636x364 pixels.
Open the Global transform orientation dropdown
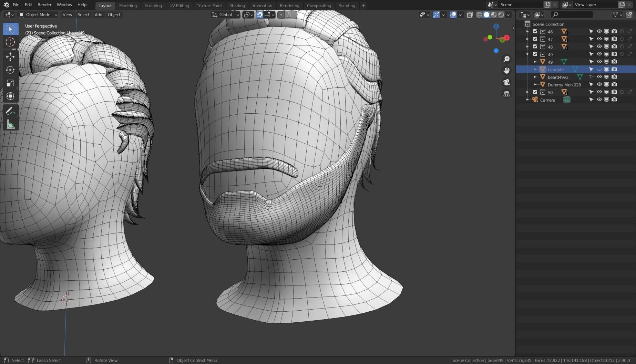tap(225, 15)
